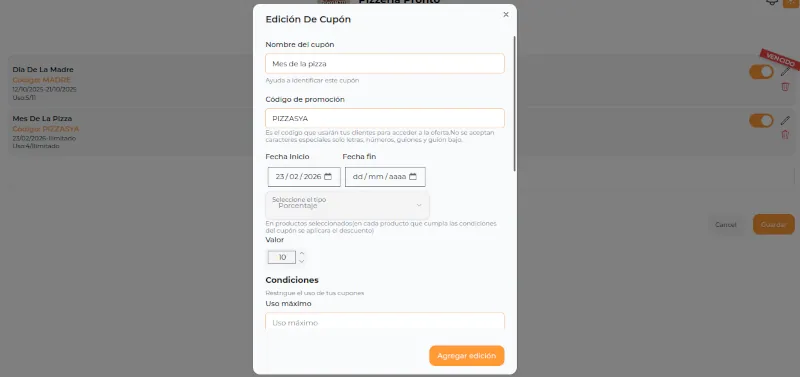This screenshot has width=800, height=377.
Task: Click the Uso máximo input field
Action: [385, 321]
